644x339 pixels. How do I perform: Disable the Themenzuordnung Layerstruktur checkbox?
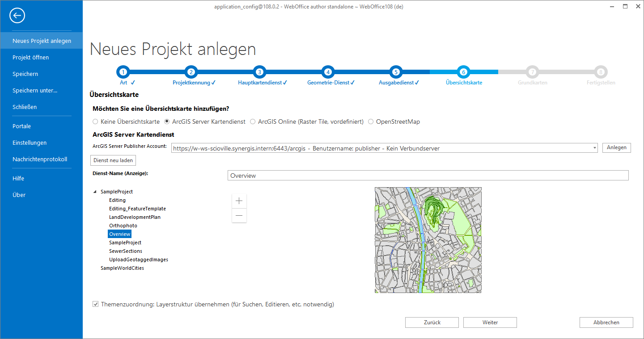point(95,304)
